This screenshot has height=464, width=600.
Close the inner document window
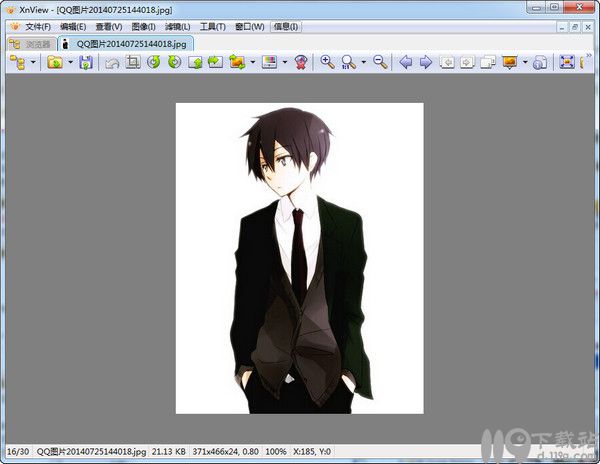[588, 27]
